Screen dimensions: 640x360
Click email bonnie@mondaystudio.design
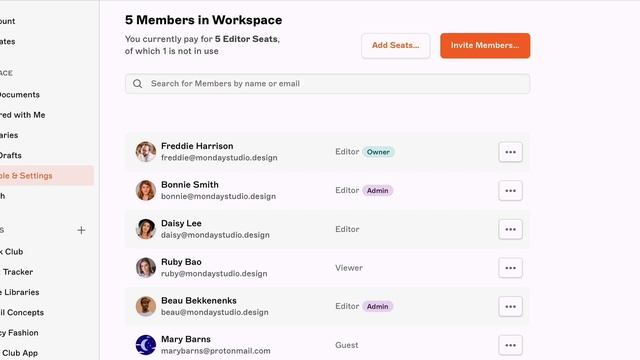pyautogui.click(x=218, y=196)
